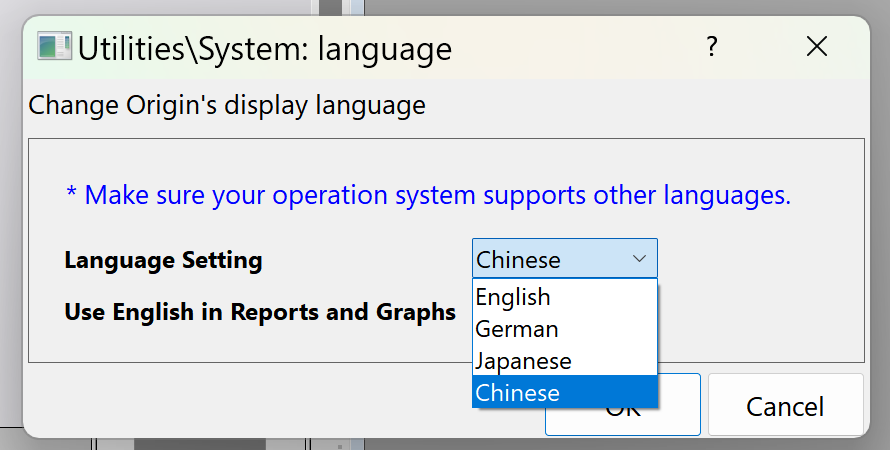Click the 'Utilities\System: language' title text

coord(264,47)
